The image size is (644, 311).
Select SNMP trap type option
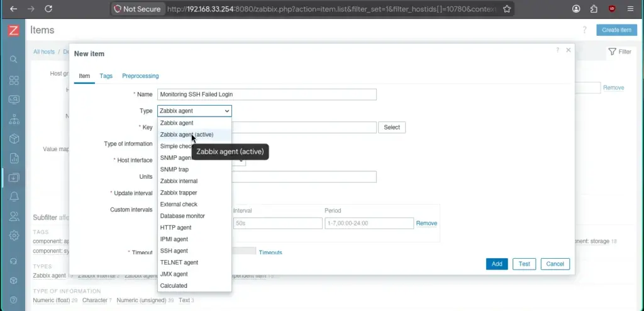point(194,169)
